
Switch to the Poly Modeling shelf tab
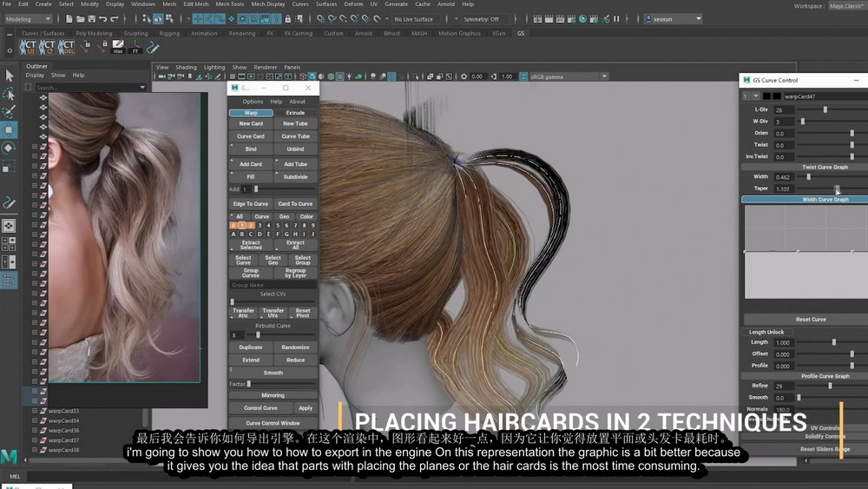pos(94,33)
